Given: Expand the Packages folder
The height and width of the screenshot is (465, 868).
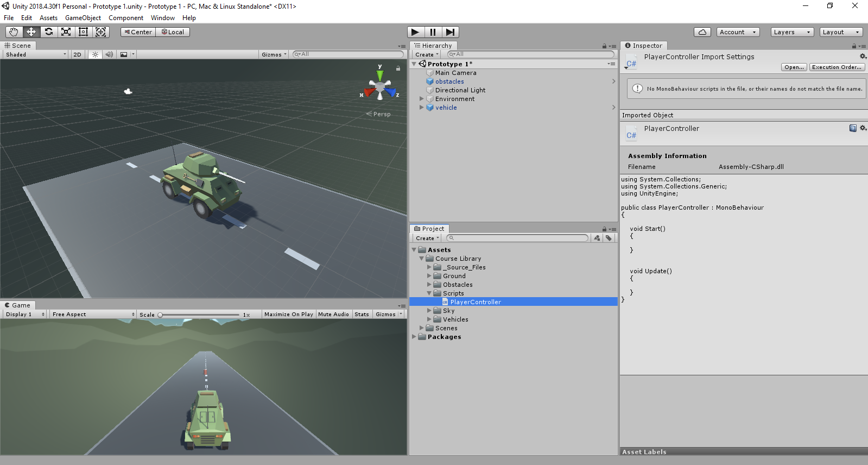Looking at the screenshot, I should 414,337.
